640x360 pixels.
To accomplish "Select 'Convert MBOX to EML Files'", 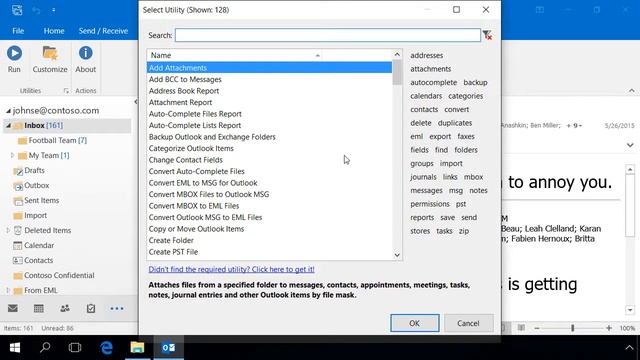I will point(269,206).
